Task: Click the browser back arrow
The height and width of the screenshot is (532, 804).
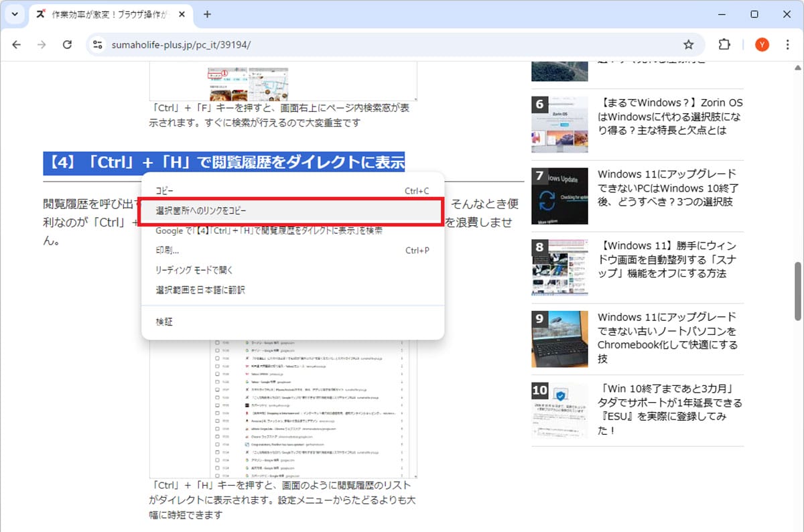Action: (x=17, y=45)
